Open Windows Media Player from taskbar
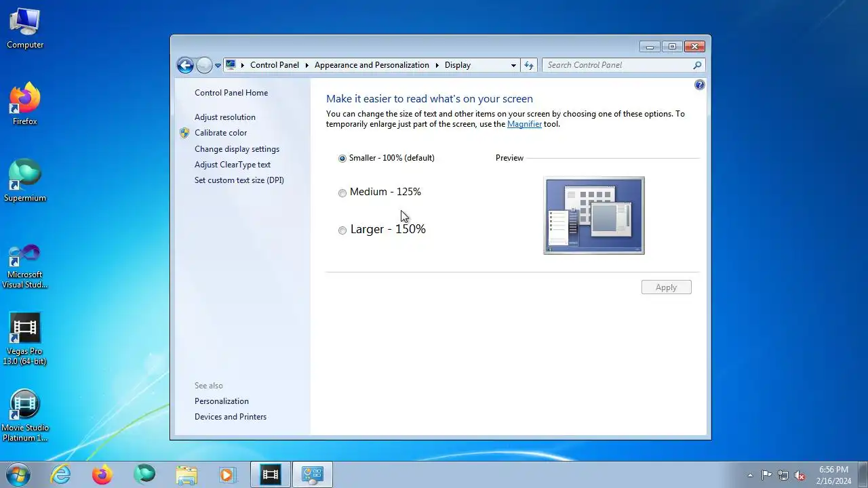This screenshot has width=868, height=488. (229, 474)
